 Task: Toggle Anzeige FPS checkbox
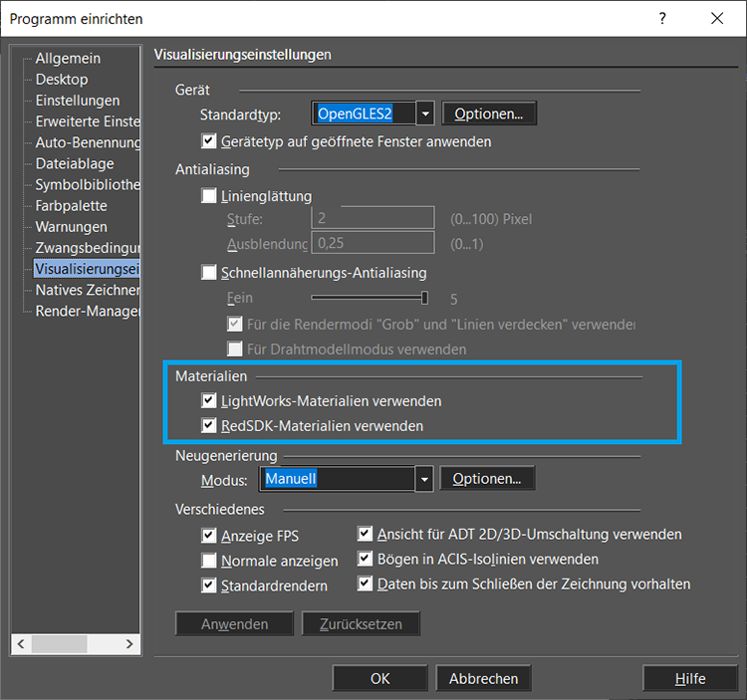209,536
